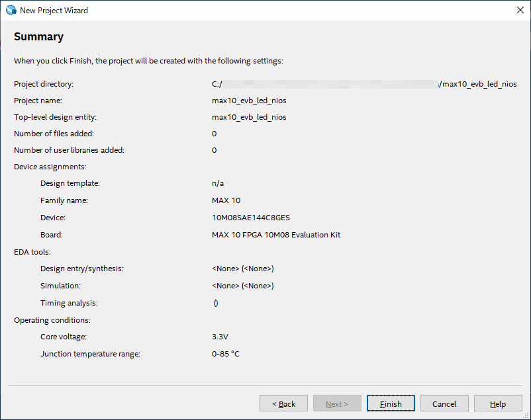Click the device value 10M08SAE144C8GES
This screenshot has width=531, height=420.
(x=251, y=218)
